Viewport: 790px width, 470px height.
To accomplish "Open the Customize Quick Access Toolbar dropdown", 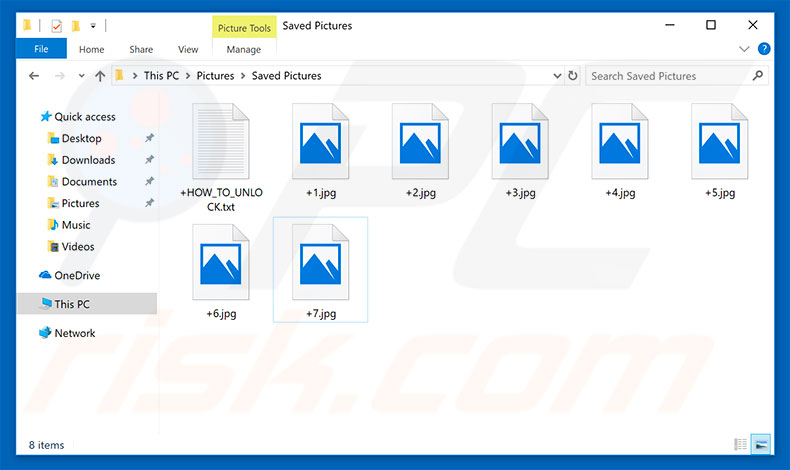I will [93, 25].
